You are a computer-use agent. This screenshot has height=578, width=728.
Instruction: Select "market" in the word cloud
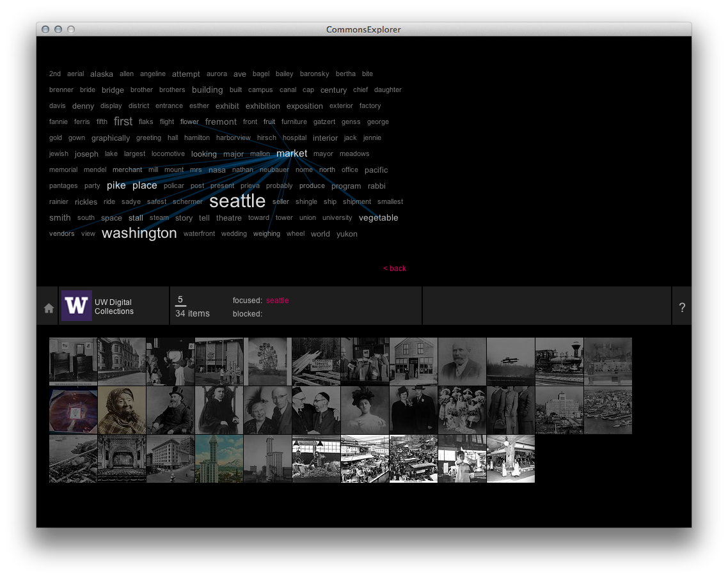point(292,153)
